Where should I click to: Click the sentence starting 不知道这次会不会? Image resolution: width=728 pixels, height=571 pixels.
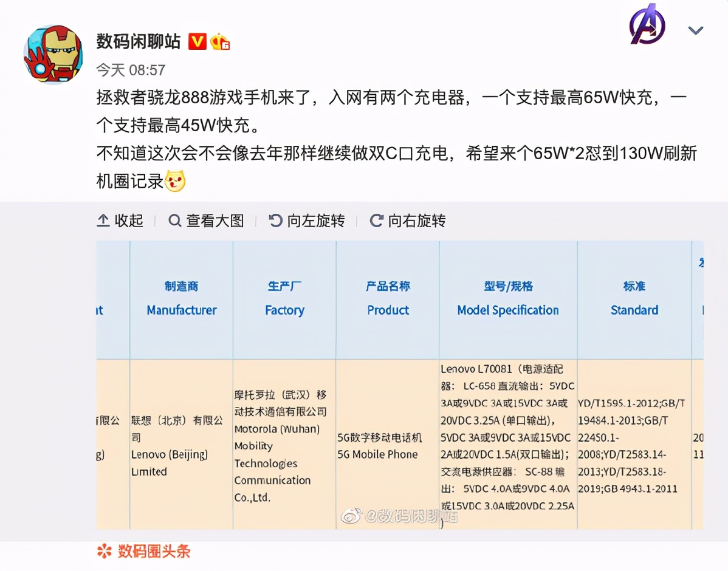(x=396, y=167)
